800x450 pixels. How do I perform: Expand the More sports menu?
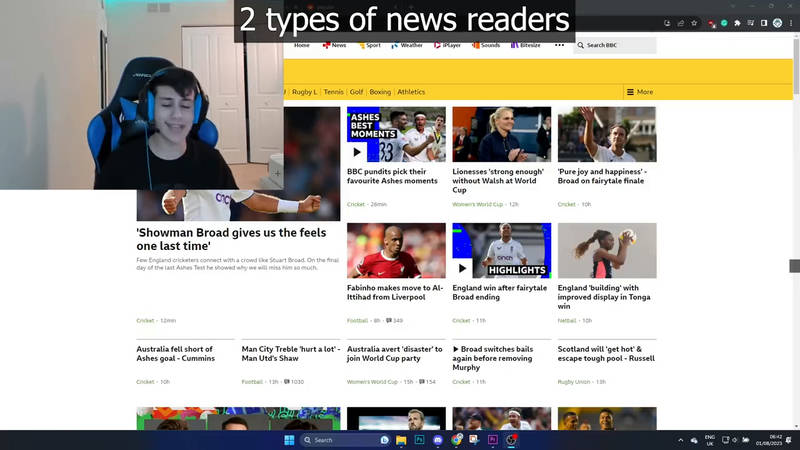tap(640, 92)
